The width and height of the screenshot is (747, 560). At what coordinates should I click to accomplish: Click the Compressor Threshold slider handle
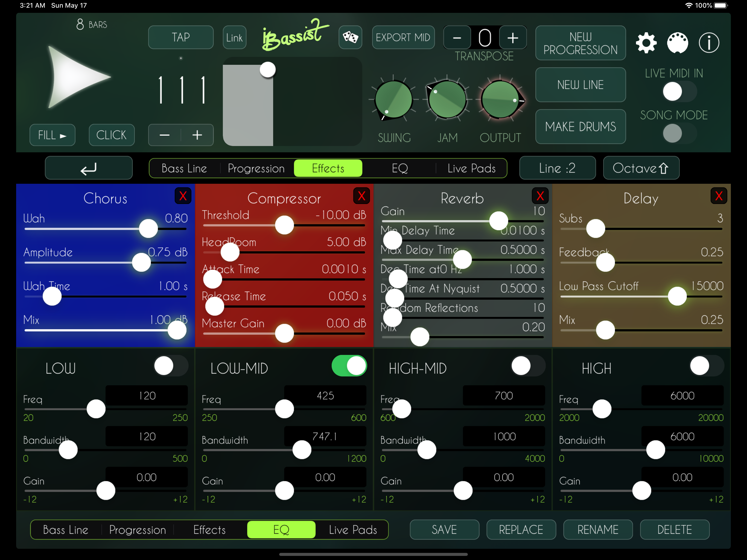(x=284, y=225)
